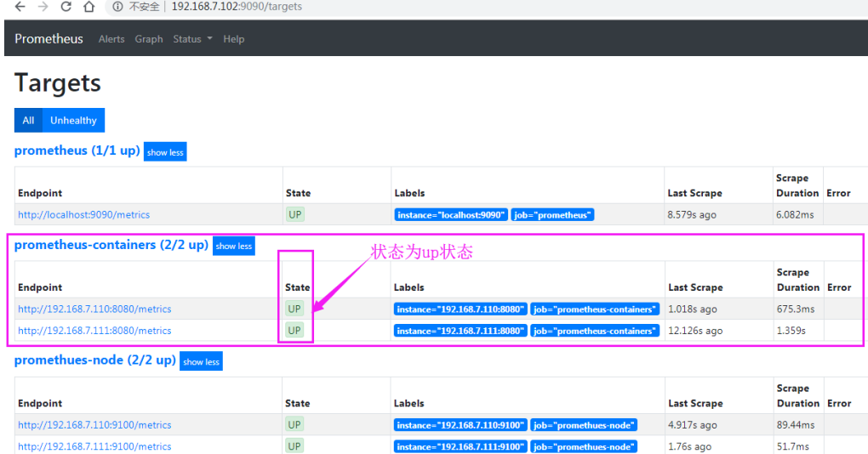Open prometheus (1/1 up) job heading
This screenshot has width=868, height=454.
coord(77,150)
